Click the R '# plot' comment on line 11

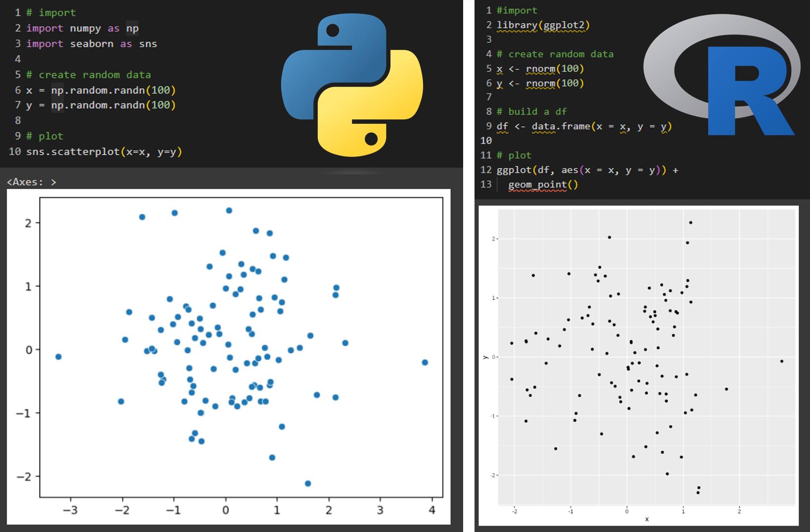514,155
